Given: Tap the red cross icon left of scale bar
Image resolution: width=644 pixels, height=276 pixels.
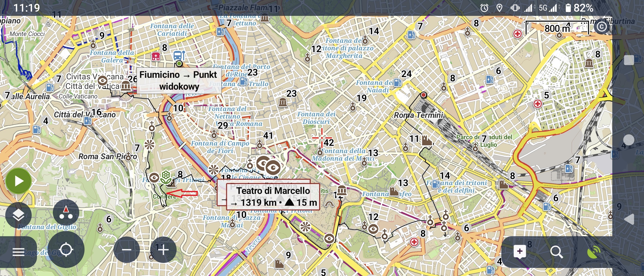Looking at the screenshot, I should pyautogui.click(x=517, y=34).
